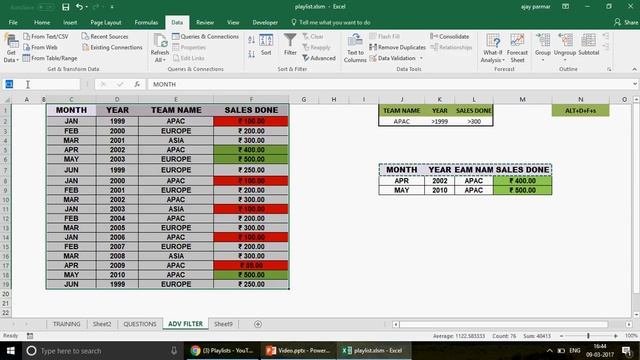Toggle the Filter funnel
The image size is (640, 360).
click(x=290, y=45)
